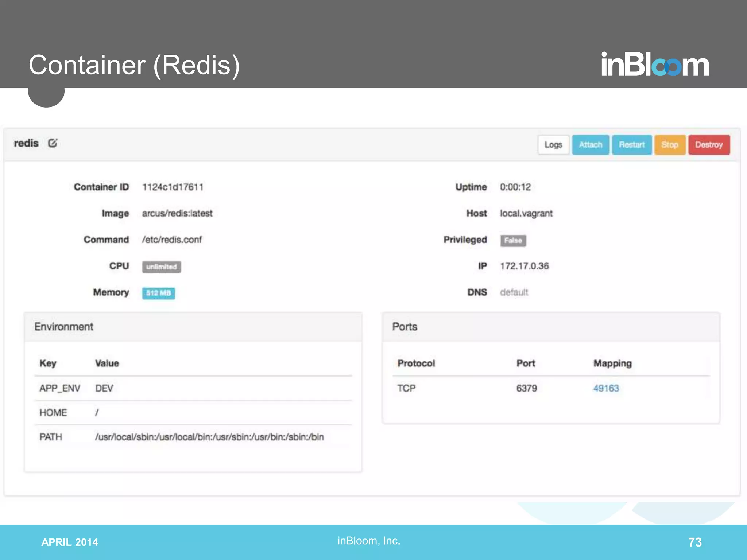This screenshot has width=747, height=560.
Task: Click the Privileged label
Action: click(465, 240)
